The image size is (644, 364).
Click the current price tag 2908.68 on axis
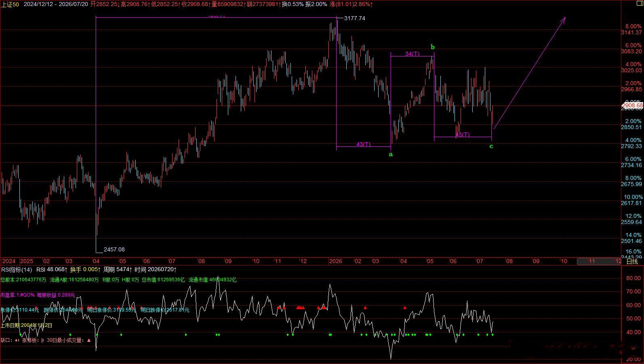point(632,106)
